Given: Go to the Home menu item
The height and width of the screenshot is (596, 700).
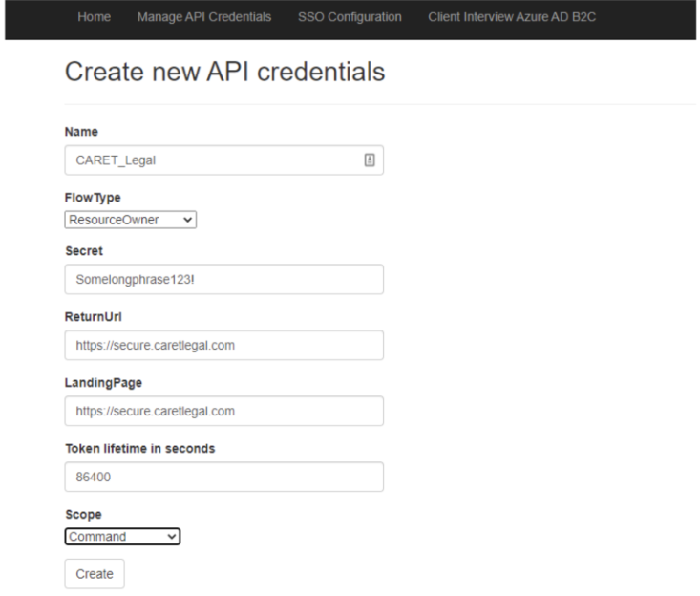Looking at the screenshot, I should (x=95, y=17).
